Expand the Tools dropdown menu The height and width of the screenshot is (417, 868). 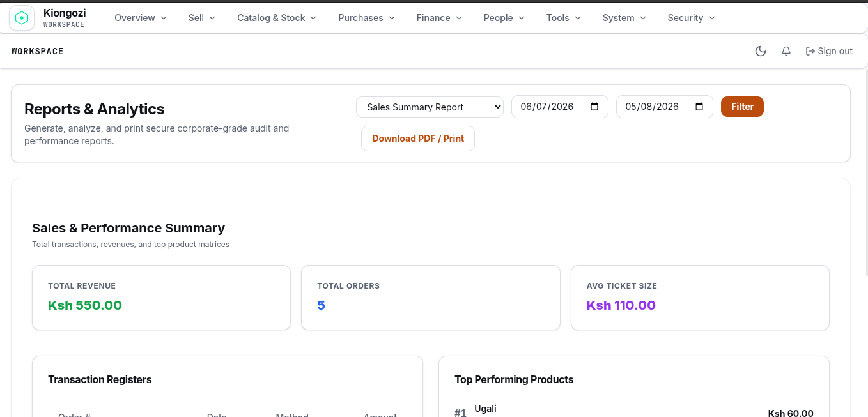coord(564,18)
